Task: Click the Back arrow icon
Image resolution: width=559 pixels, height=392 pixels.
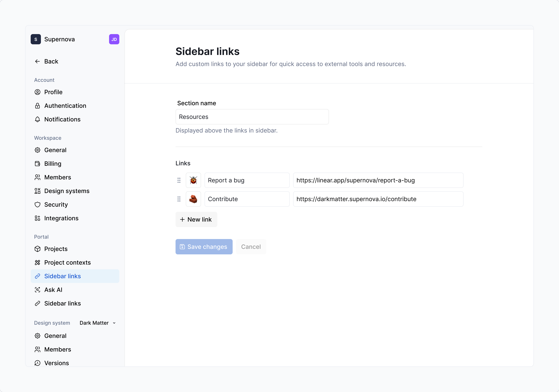Action: click(37, 61)
